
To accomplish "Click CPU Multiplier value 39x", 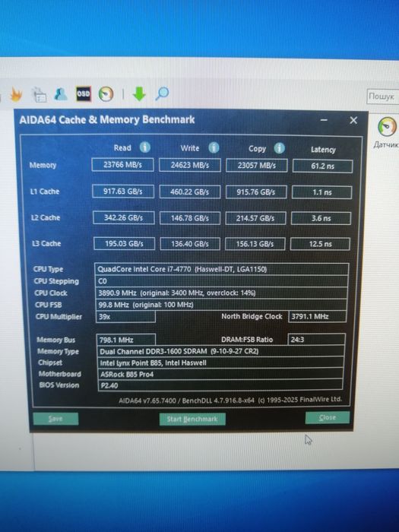I will [126, 317].
